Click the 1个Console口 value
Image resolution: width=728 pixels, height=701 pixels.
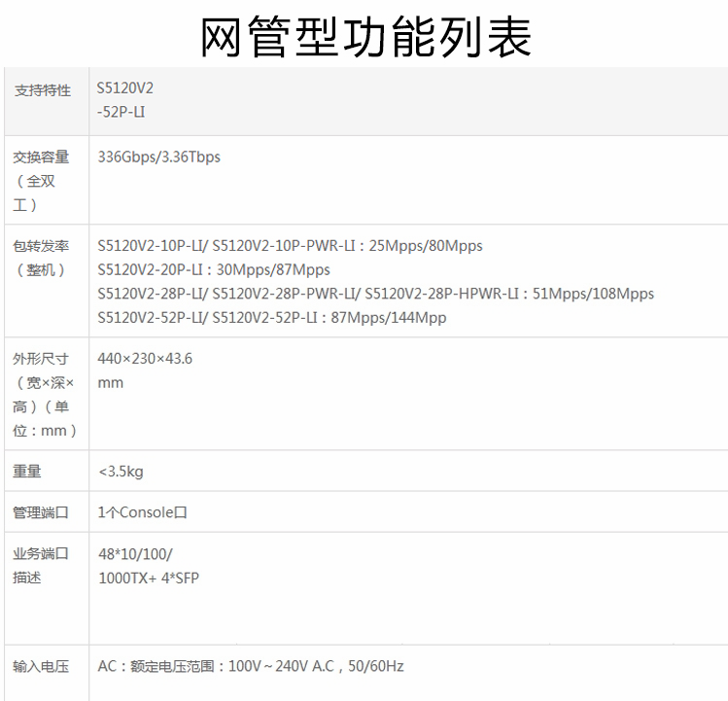142,512
